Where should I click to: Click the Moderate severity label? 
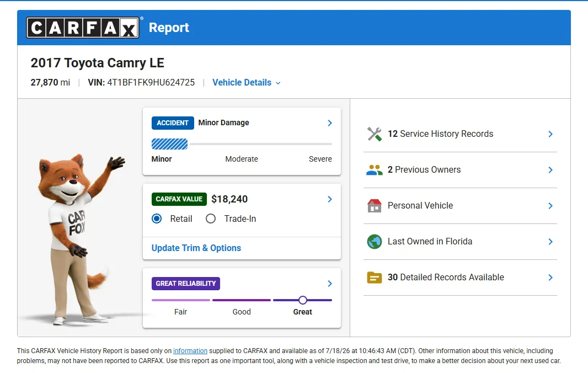point(242,159)
